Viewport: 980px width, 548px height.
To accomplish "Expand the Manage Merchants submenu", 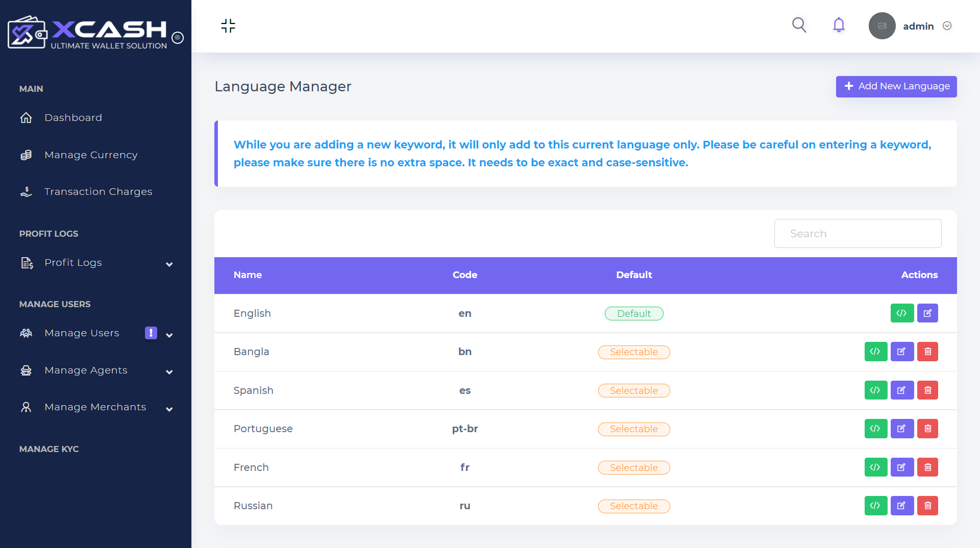I will pyautogui.click(x=169, y=409).
